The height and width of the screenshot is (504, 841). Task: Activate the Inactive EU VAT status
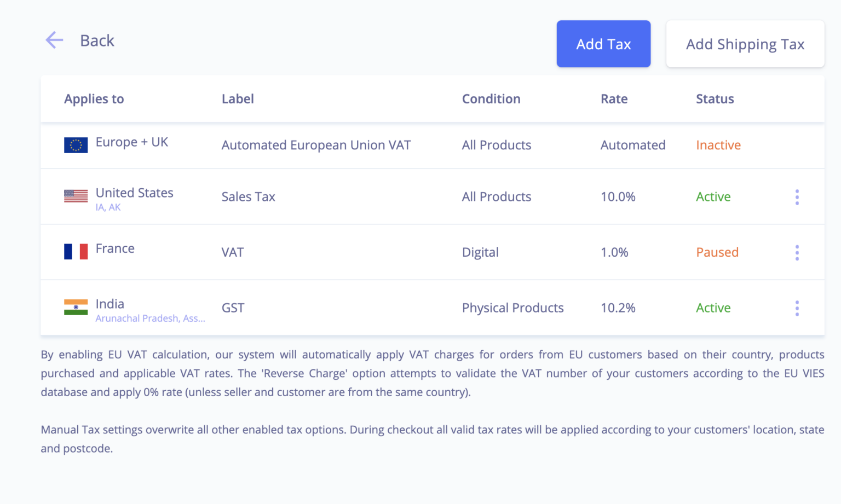718,145
